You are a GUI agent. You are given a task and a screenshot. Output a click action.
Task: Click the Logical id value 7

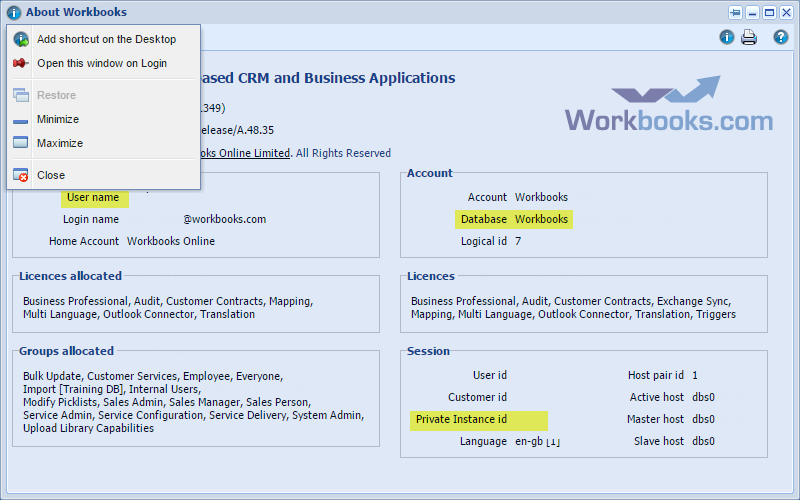518,241
